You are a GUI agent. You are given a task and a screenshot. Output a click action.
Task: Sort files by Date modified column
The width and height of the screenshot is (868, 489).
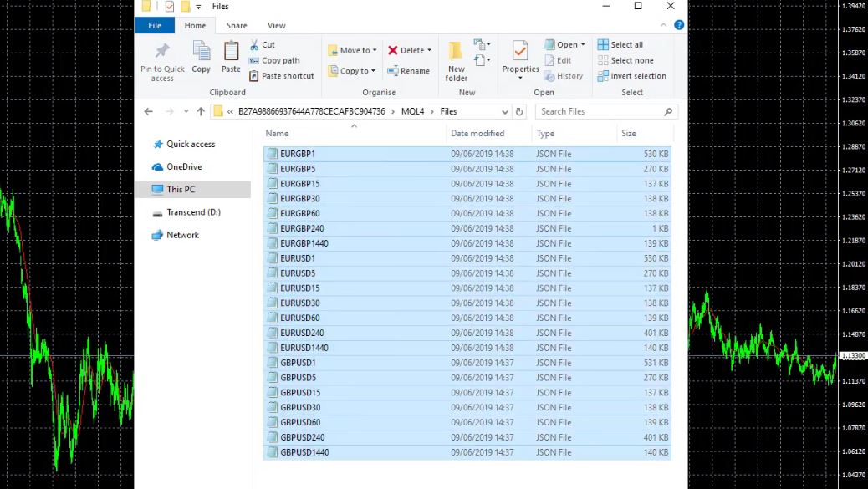point(477,134)
